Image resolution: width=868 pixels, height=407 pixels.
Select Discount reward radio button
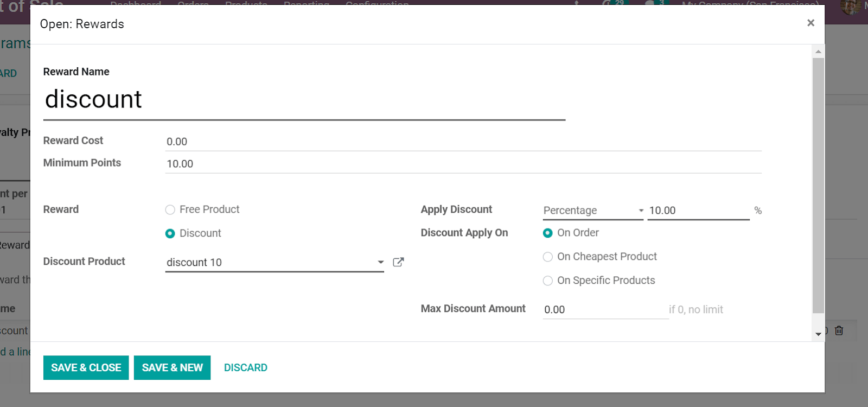coord(170,233)
